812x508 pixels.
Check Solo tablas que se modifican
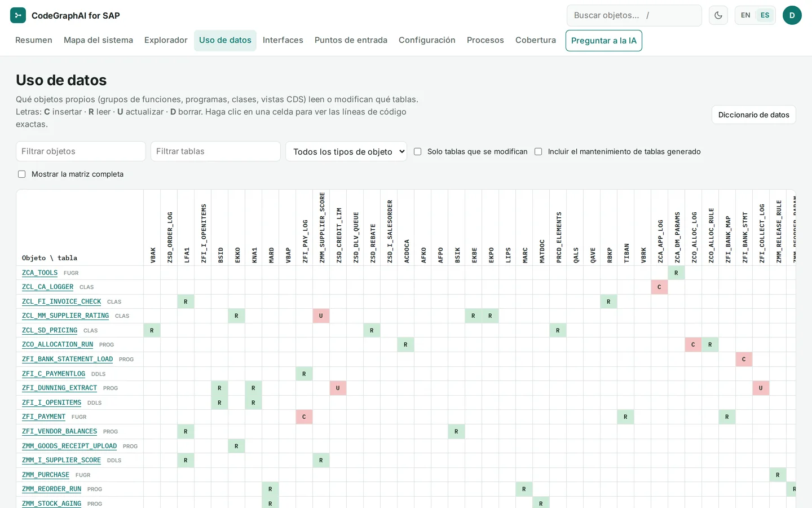(418, 151)
